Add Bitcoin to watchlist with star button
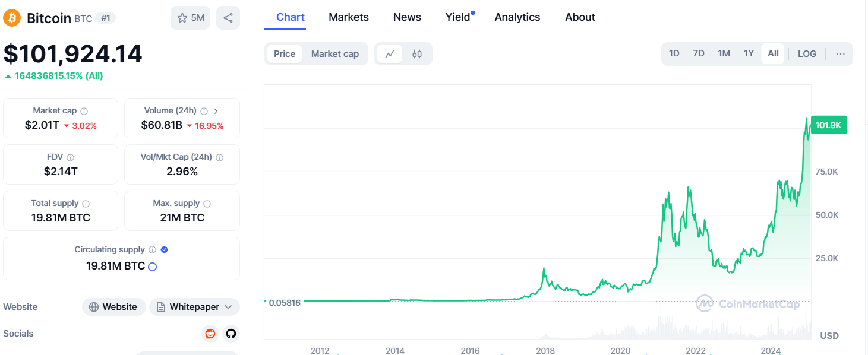Image resolution: width=868 pixels, height=355 pixels. click(190, 18)
